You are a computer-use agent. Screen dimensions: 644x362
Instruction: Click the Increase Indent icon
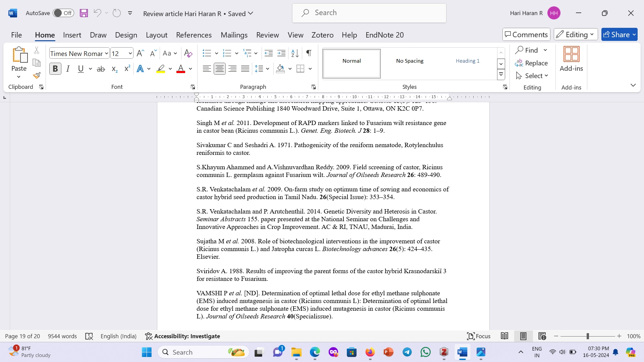click(x=281, y=53)
